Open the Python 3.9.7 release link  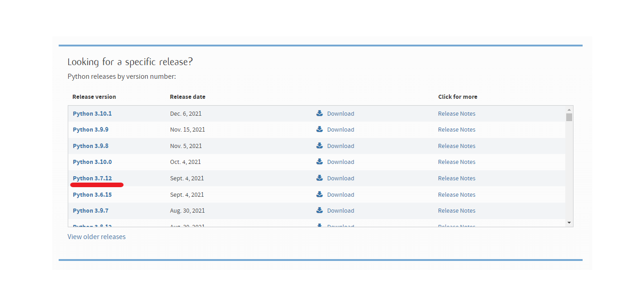[x=91, y=210]
